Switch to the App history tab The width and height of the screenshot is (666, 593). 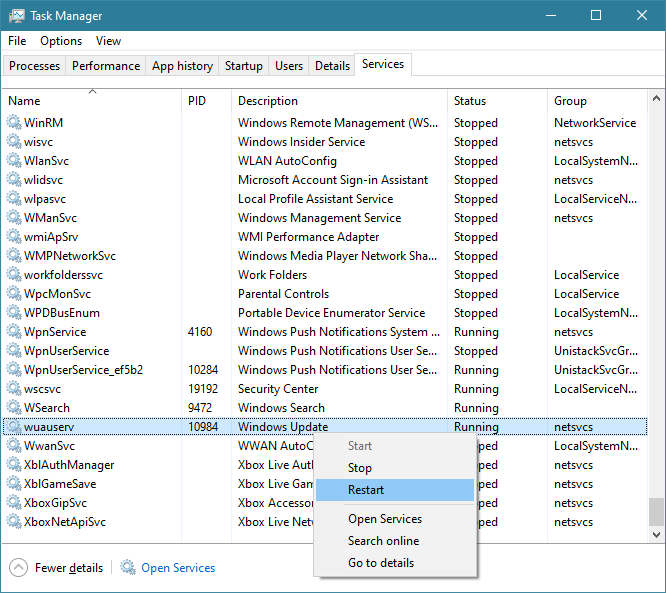tap(182, 66)
